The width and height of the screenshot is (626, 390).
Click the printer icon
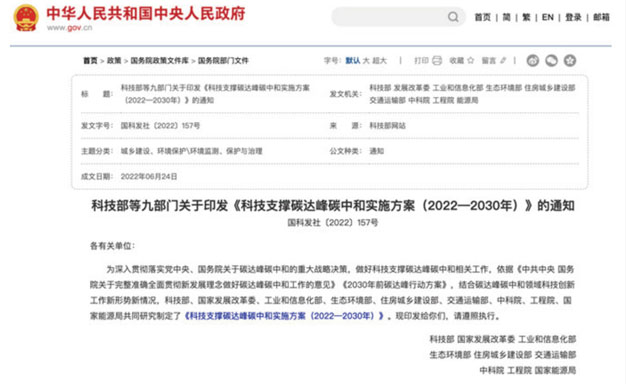pyautogui.click(x=437, y=61)
